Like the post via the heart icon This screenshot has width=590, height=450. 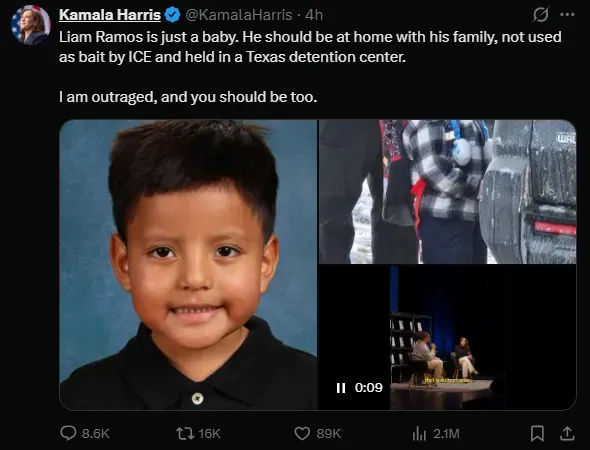[302, 433]
